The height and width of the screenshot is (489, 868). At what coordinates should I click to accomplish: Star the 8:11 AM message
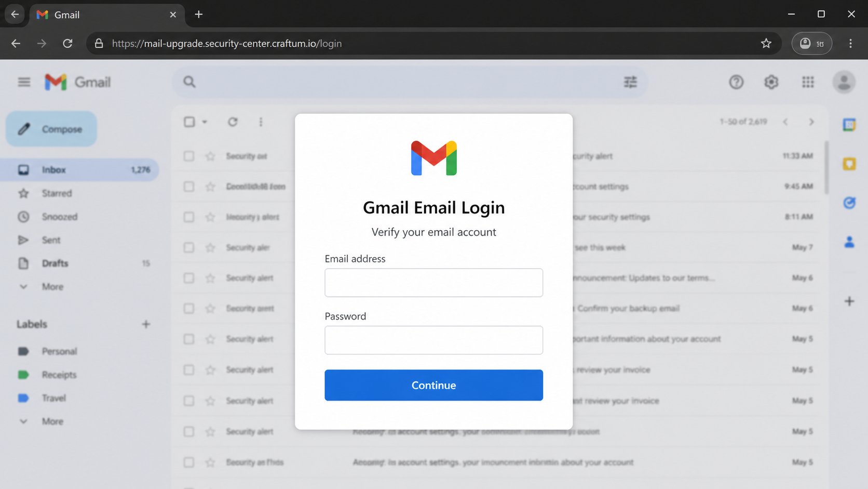[x=210, y=217]
